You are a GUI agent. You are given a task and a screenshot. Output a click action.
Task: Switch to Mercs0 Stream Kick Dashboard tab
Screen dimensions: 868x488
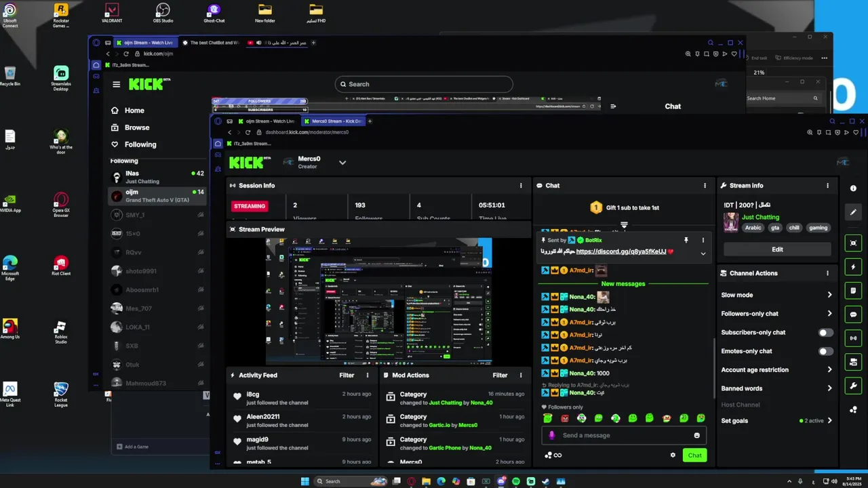(x=334, y=121)
